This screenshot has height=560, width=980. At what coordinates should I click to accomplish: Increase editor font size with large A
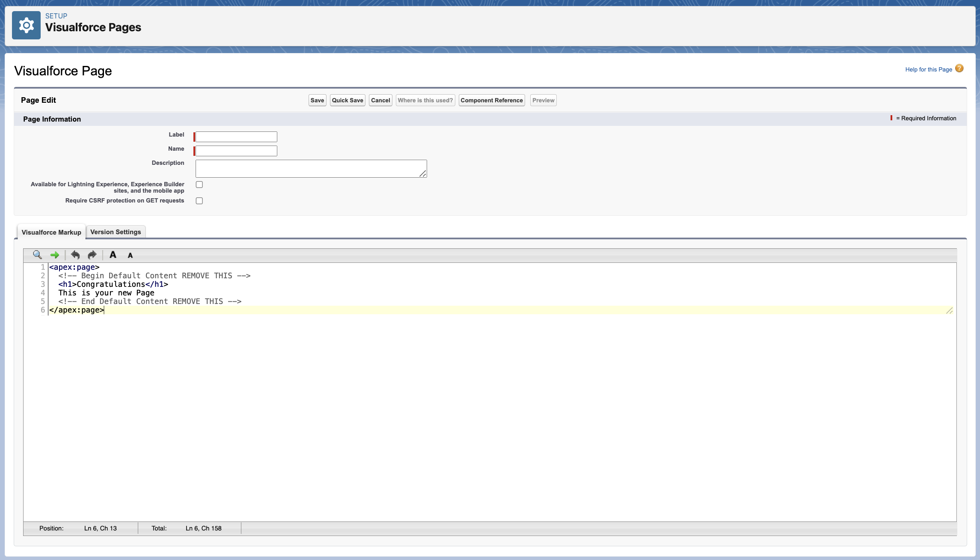click(113, 255)
